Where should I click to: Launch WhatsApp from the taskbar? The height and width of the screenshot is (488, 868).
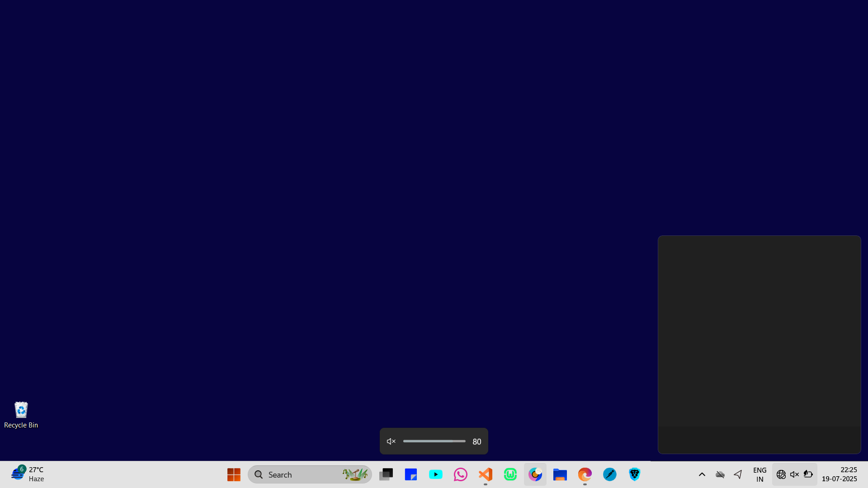click(460, 474)
